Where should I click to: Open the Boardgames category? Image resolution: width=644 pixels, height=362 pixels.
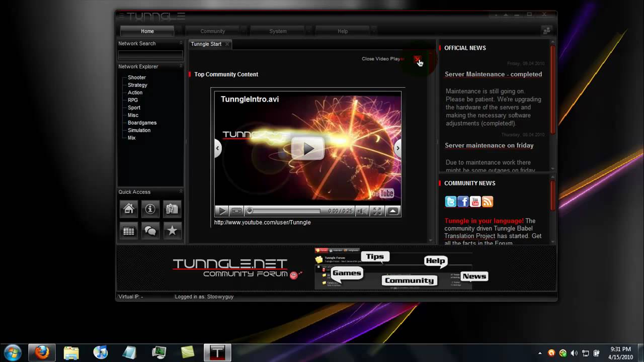[x=142, y=123]
